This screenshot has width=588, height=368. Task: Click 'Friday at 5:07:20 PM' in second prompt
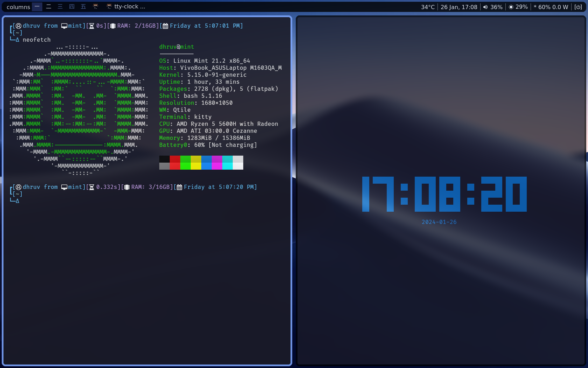219,187
